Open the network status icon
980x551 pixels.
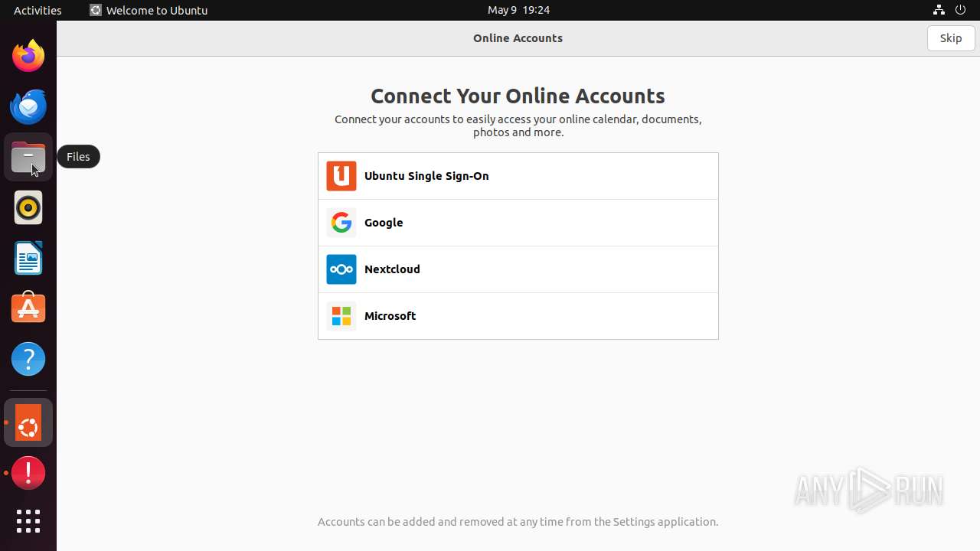point(939,10)
